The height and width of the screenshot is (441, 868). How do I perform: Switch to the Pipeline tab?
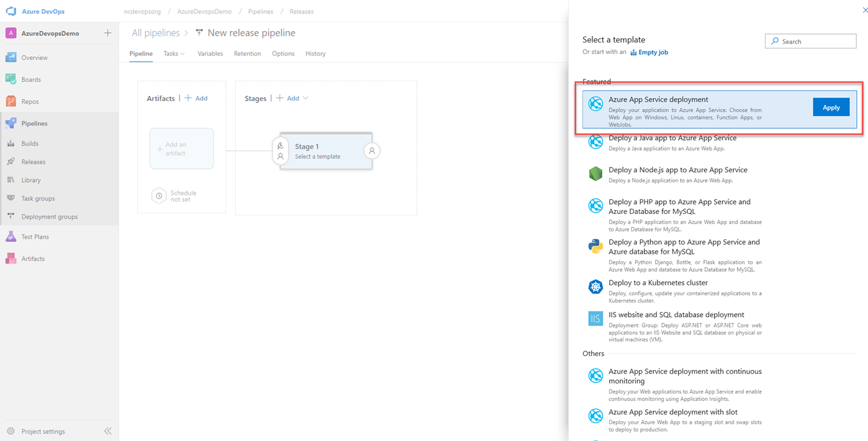click(141, 53)
